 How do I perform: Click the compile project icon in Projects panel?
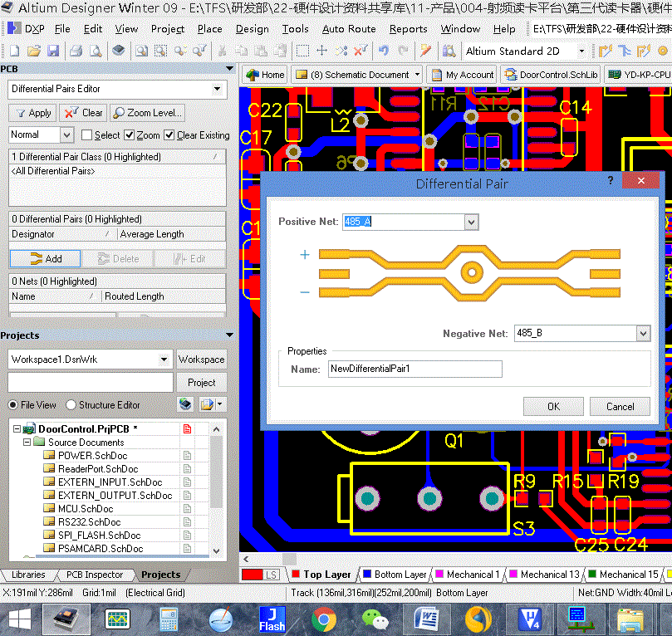point(185,404)
